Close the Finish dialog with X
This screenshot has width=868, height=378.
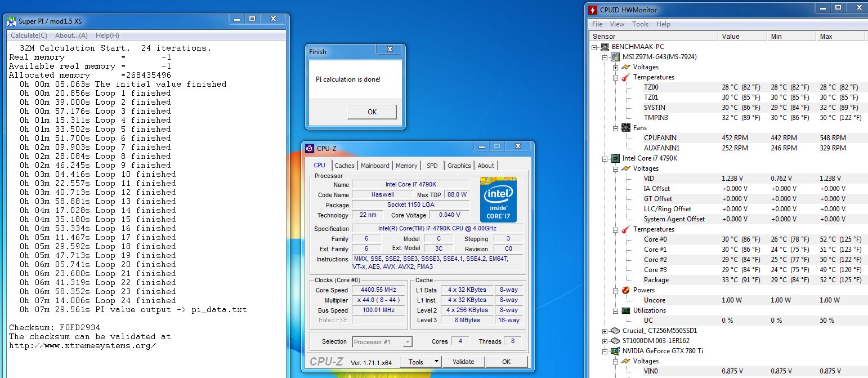389,50
